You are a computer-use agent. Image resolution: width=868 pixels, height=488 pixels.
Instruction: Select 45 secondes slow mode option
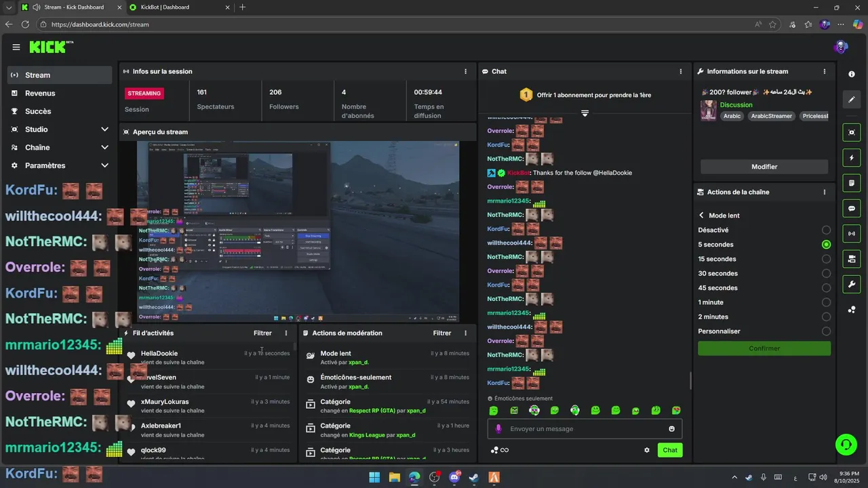point(764,288)
